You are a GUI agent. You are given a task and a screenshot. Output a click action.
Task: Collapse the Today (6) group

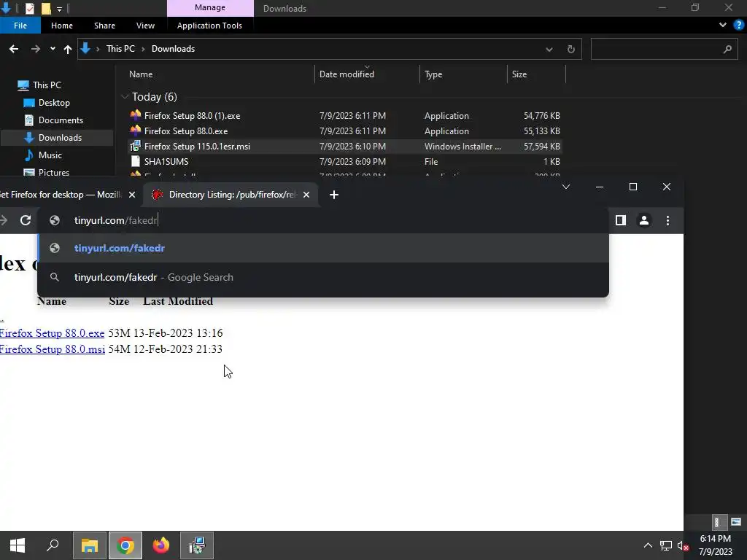125,97
